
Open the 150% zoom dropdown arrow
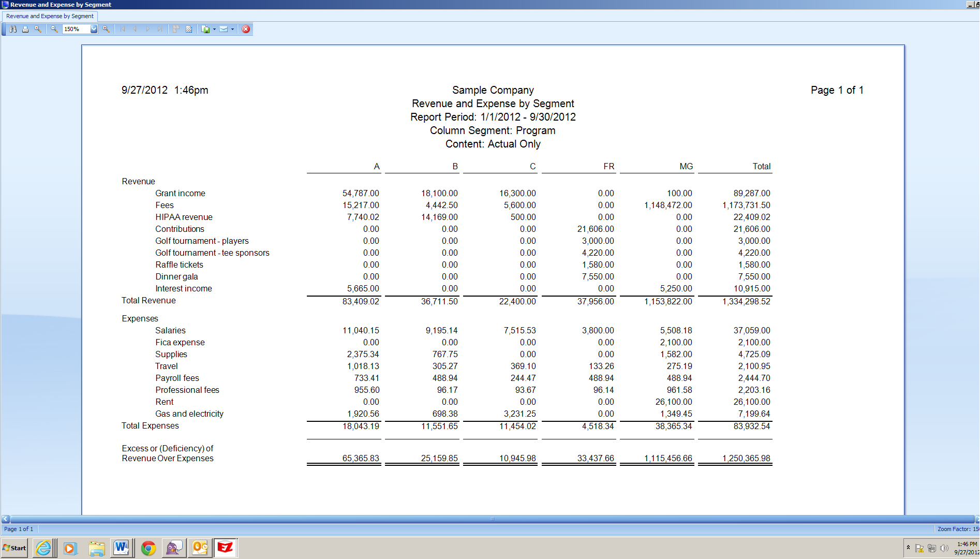click(x=94, y=29)
